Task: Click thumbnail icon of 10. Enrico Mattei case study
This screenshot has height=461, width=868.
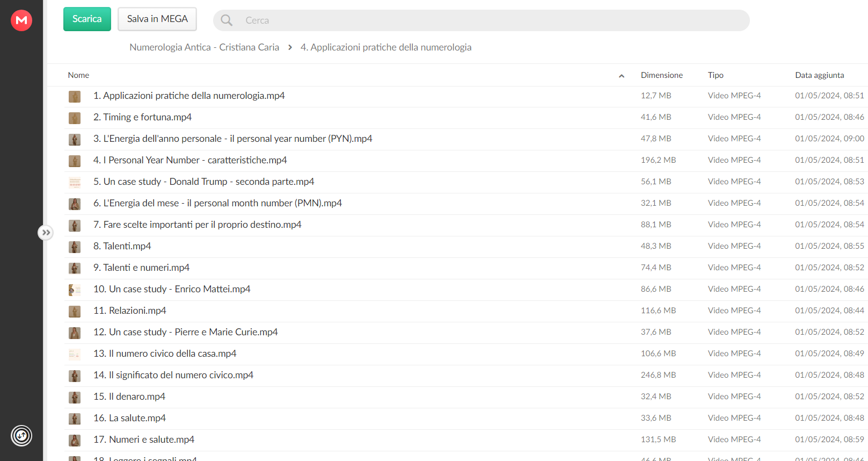Action: 75,290
